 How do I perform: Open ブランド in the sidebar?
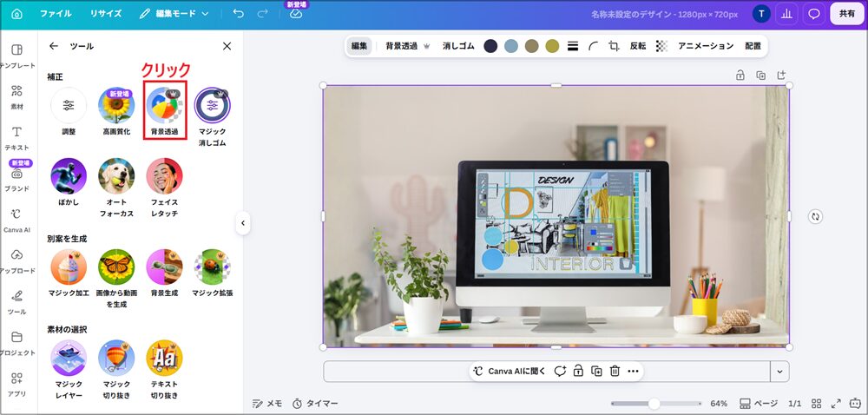[x=16, y=179]
